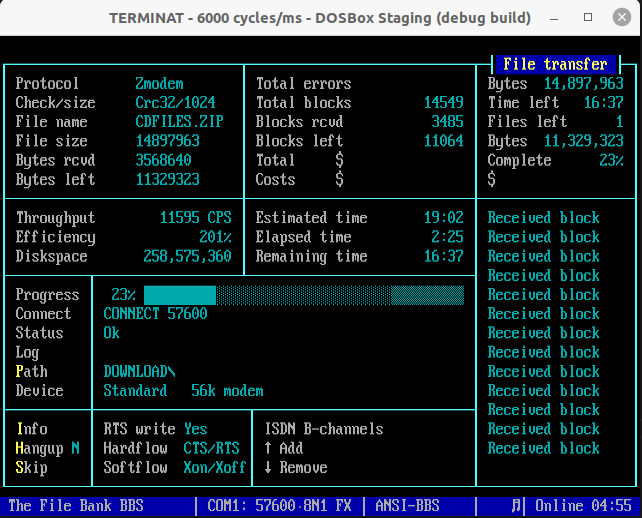Click the Elapsed time 2:25 value
The height and width of the screenshot is (518, 642).
click(x=448, y=237)
